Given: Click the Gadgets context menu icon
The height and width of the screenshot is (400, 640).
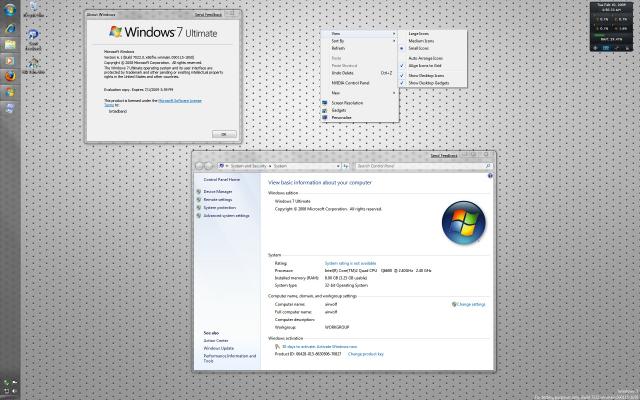Looking at the screenshot, I should point(325,110).
